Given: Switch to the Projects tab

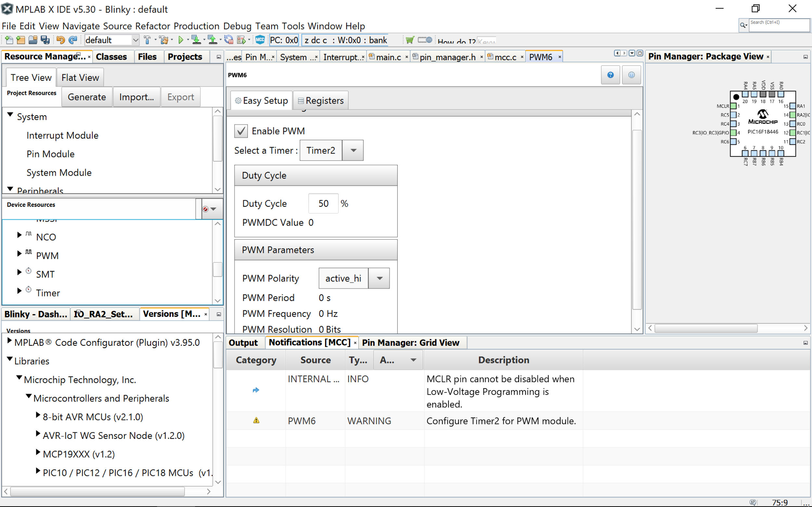Looking at the screenshot, I should pyautogui.click(x=185, y=57).
